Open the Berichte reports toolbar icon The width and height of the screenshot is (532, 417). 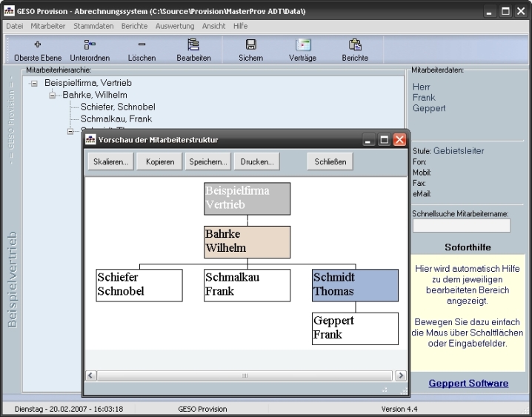click(x=355, y=45)
